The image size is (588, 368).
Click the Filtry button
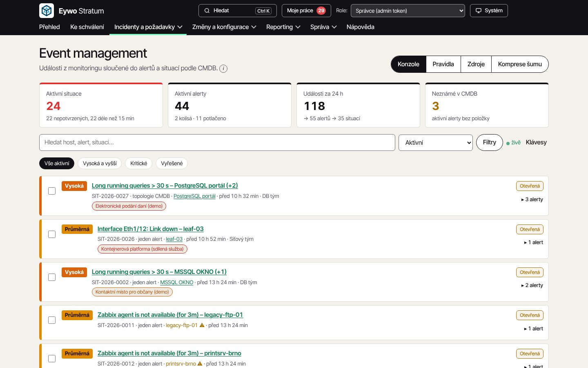(489, 142)
